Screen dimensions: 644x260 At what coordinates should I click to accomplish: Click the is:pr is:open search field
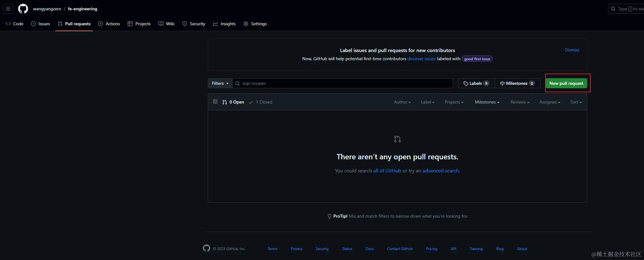pyautogui.click(x=343, y=83)
